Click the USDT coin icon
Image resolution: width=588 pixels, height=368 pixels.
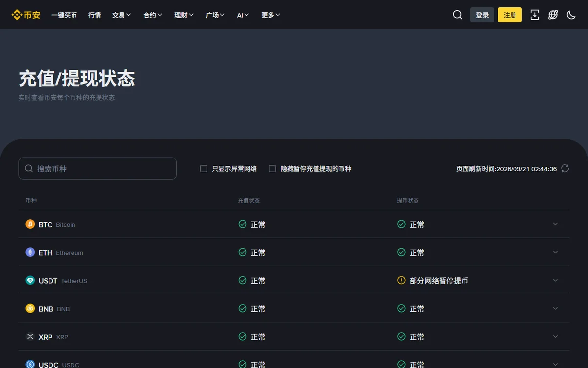(30, 280)
